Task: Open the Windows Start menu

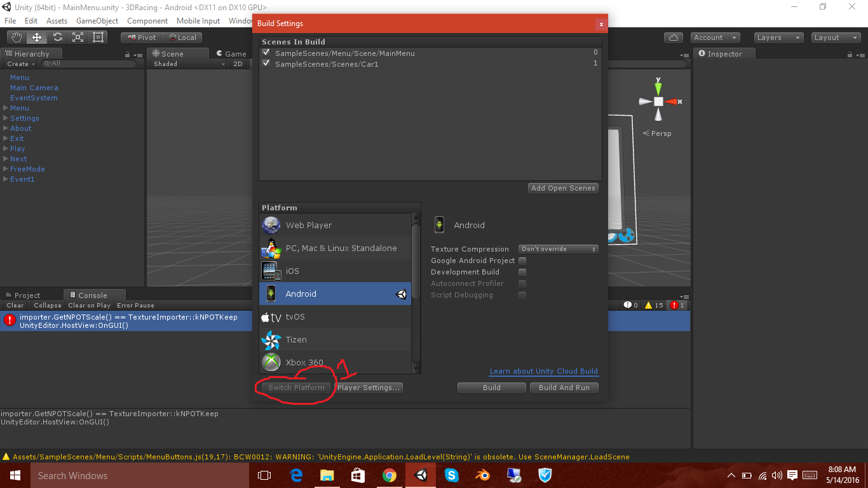Action: coord(15,475)
